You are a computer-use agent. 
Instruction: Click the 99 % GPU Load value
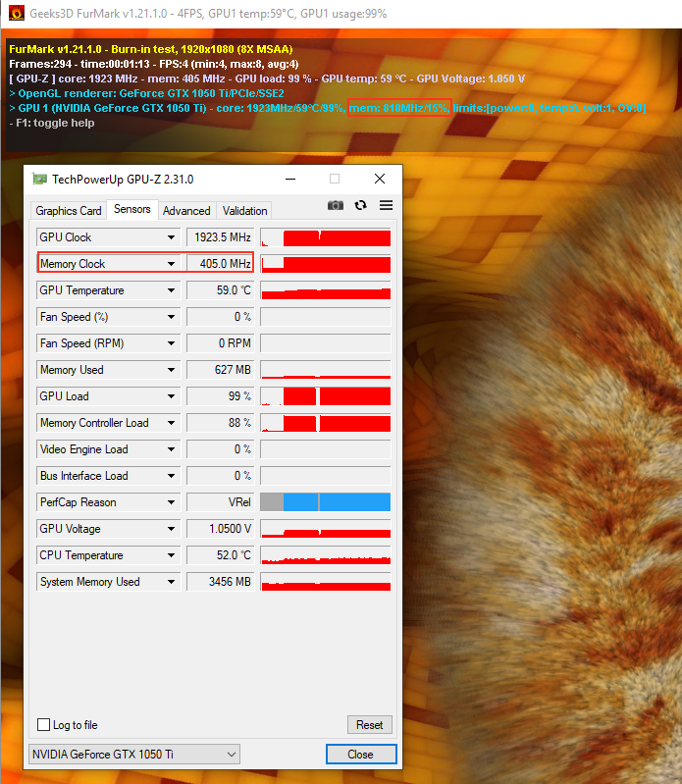point(221,396)
